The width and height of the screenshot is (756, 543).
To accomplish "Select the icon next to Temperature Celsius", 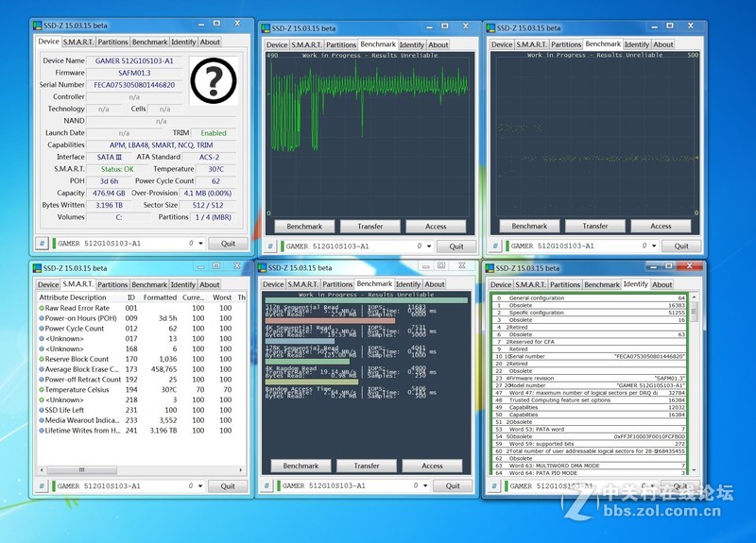I will pyautogui.click(x=41, y=389).
